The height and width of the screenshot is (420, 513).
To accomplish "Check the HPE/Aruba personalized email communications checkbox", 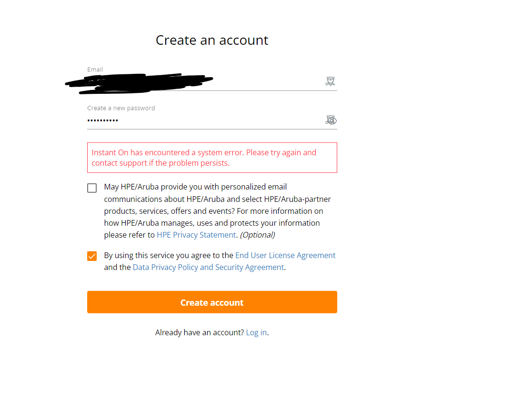I will click(x=92, y=188).
